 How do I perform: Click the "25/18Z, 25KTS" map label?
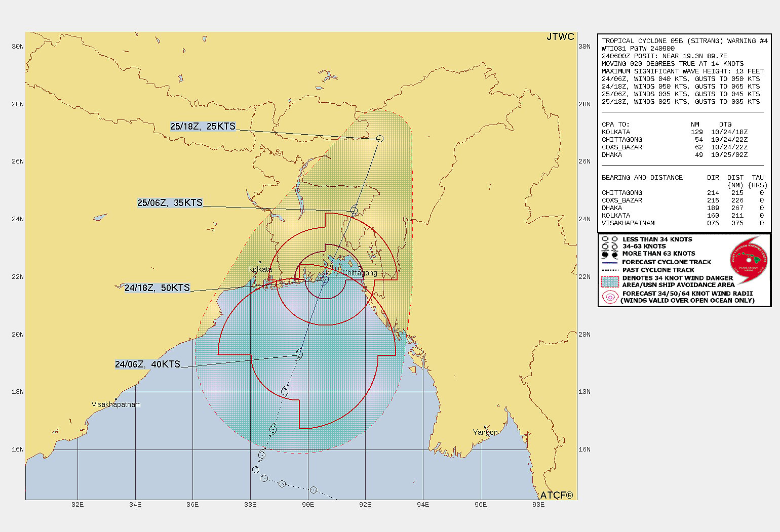[x=203, y=127]
